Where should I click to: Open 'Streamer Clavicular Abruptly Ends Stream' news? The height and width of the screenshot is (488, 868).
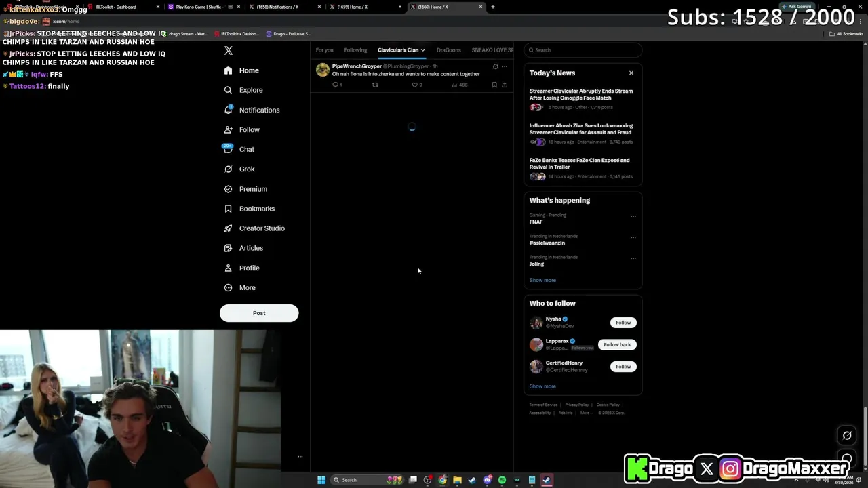click(x=581, y=94)
